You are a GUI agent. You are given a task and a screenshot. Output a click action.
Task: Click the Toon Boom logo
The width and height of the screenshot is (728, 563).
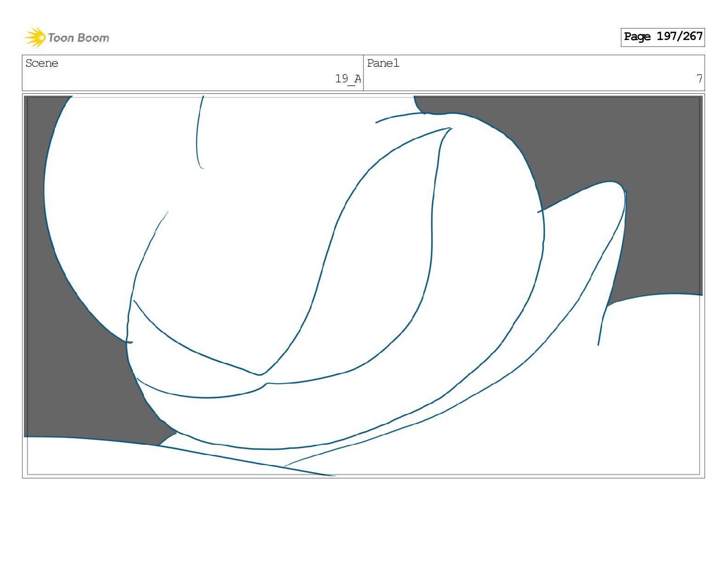pyautogui.click(x=67, y=37)
